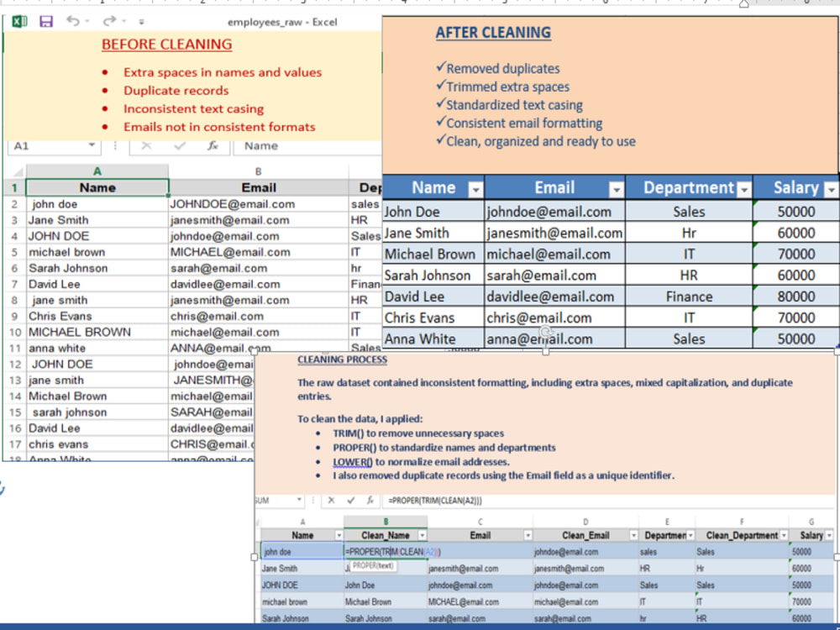Screen dimensions: 840x630
Task: Click fx icon in lower formula bar
Action: click(x=370, y=501)
